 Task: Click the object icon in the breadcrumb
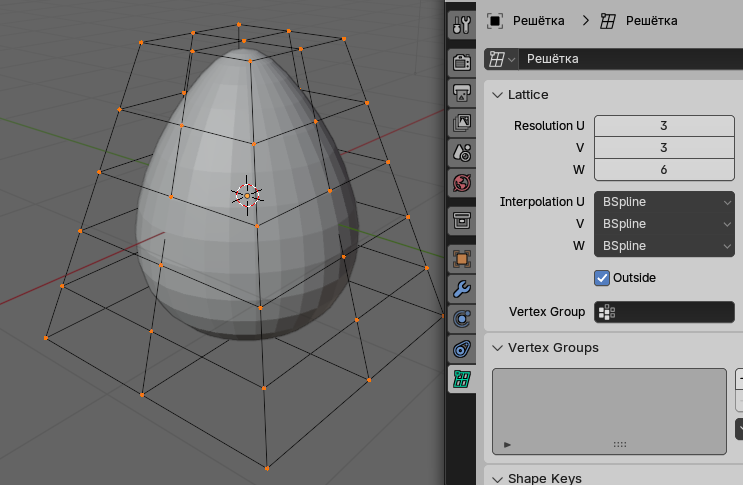click(x=495, y=21)
